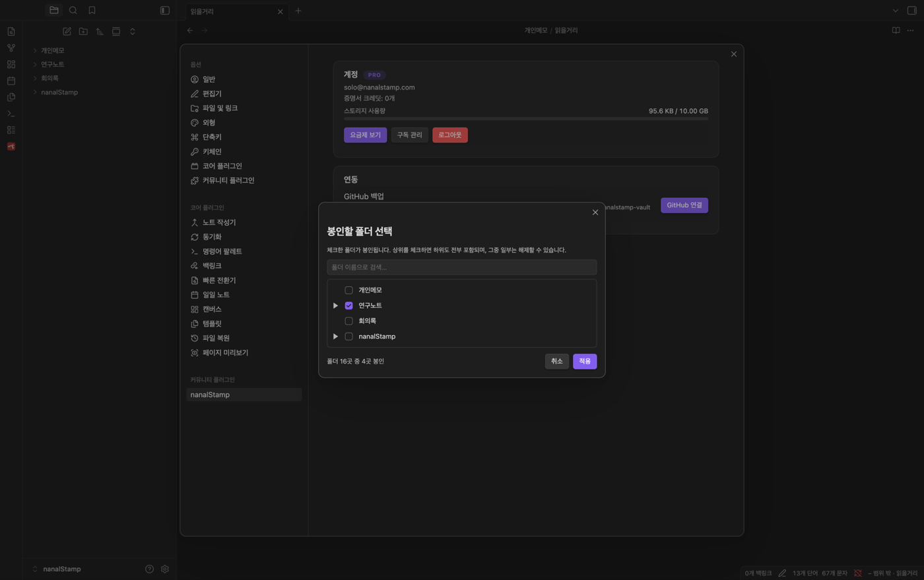Open the graph view from the ribbon

coord(11,48)
